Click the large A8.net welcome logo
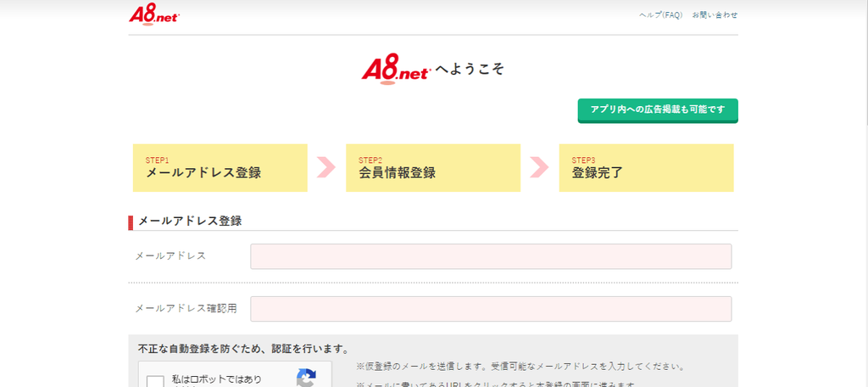 click(x=397, y=71)
